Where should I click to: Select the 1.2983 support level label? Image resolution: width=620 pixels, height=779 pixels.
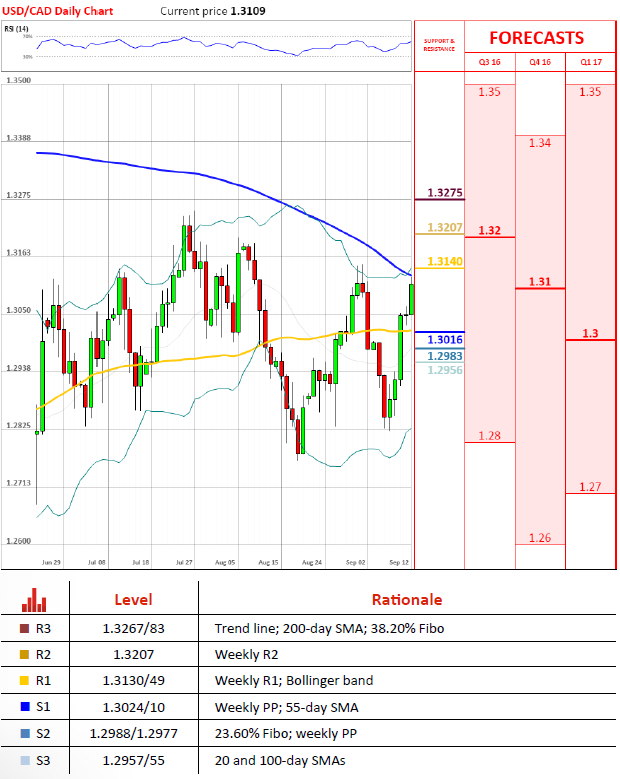pyautogui.click(x=443, y=356)
